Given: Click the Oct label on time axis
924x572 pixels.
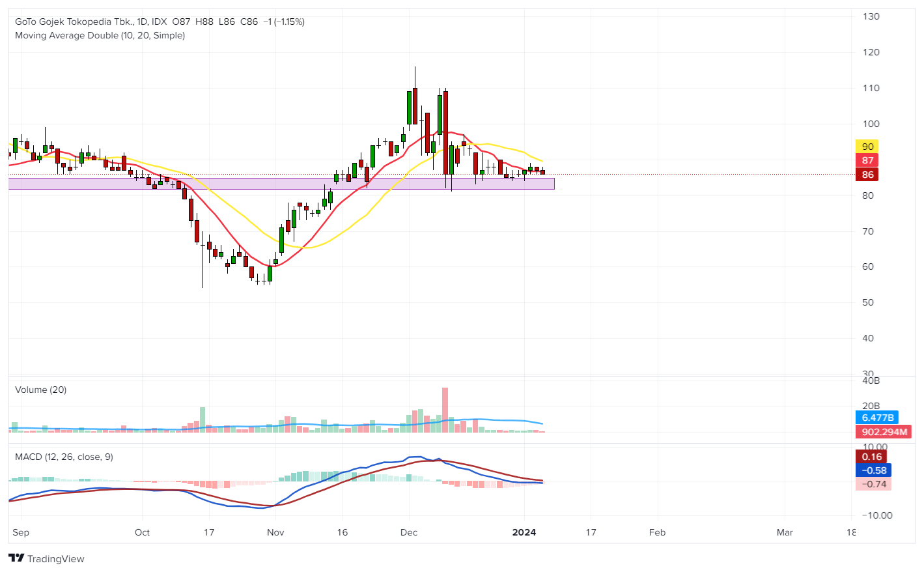Looking at the screenshot, I should tap(142, 532).
